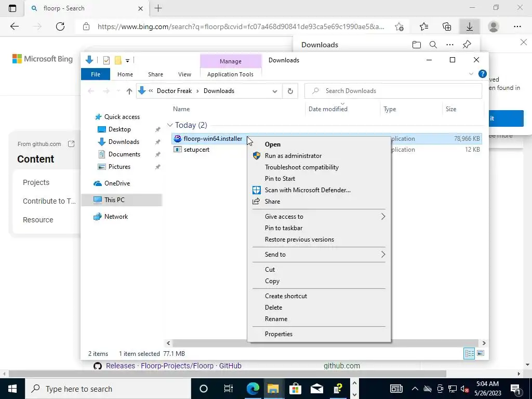Open Mail app from taskbar
This screenshot has width=532, height=399.
pyautogui.click(x=316, y=389)
